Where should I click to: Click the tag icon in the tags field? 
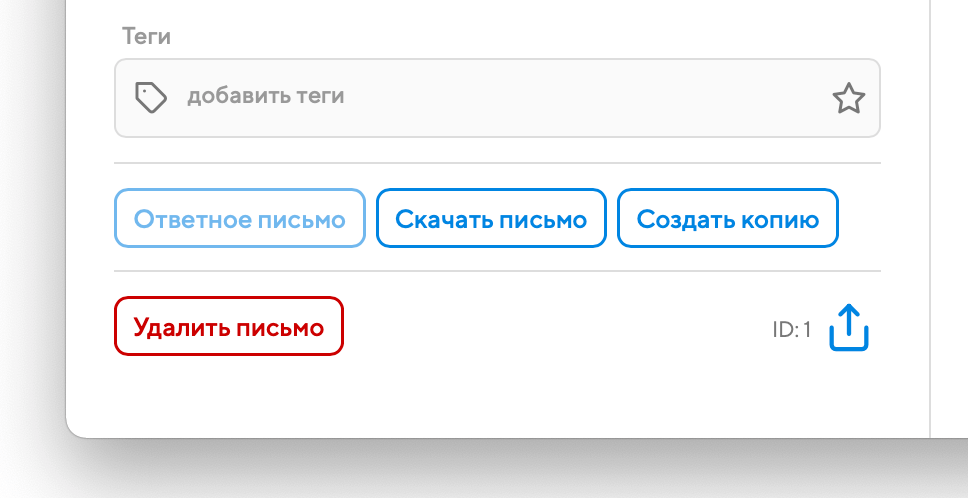pos(150,97)
